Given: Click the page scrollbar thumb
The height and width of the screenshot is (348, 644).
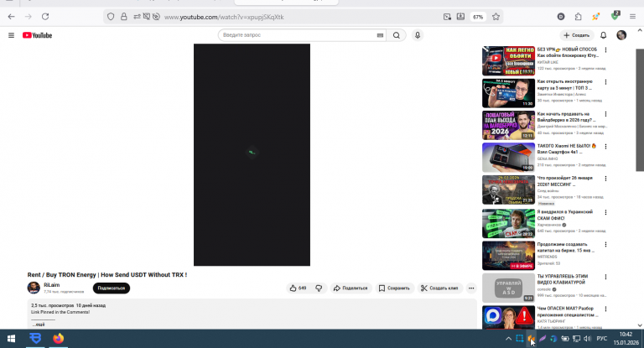Looking at the screenshot, I should (640, 110).
